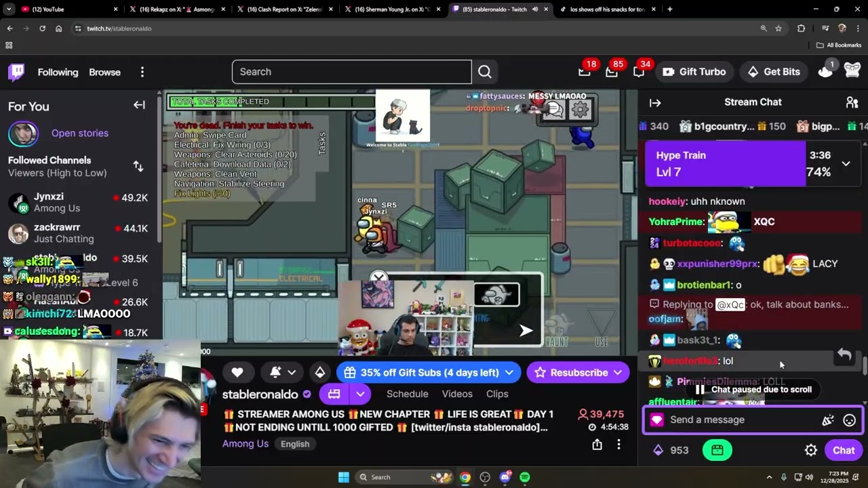Reload the page in Chrome
The height and width of the screenshot is (488, 868).
pyautogui.click(x=42, y=28)
